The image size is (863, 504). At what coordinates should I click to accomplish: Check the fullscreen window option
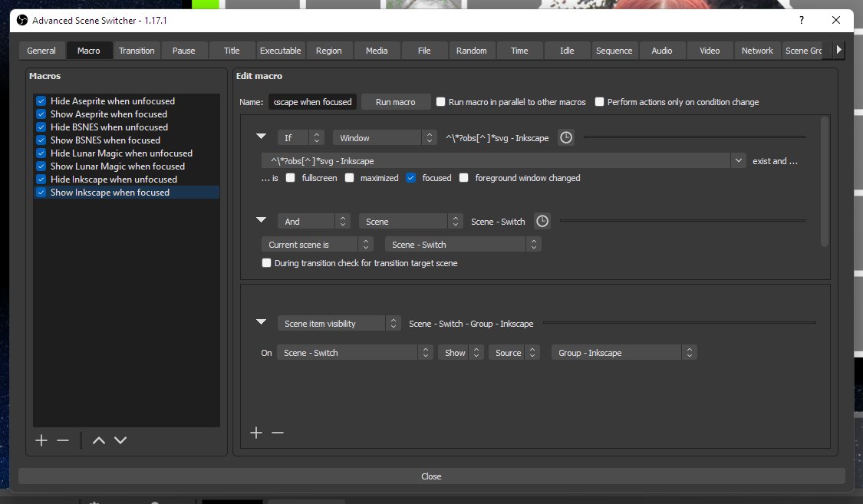tap(290, 178)
